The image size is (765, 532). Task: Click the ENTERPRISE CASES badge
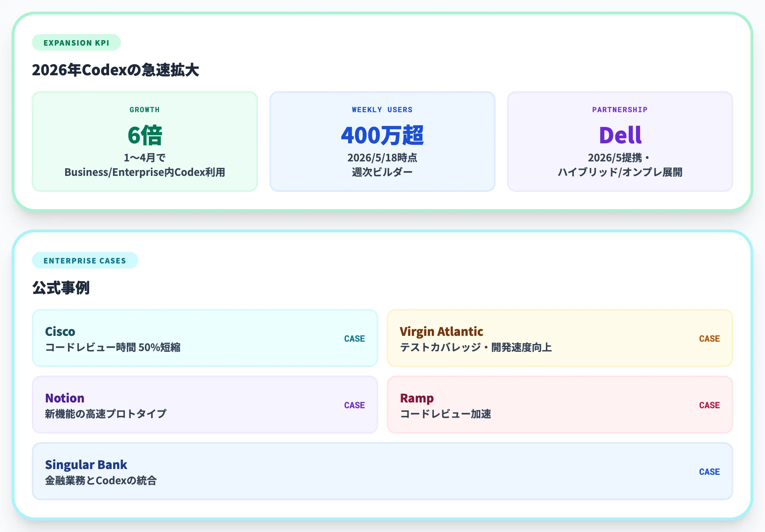(x=85, y=261)
